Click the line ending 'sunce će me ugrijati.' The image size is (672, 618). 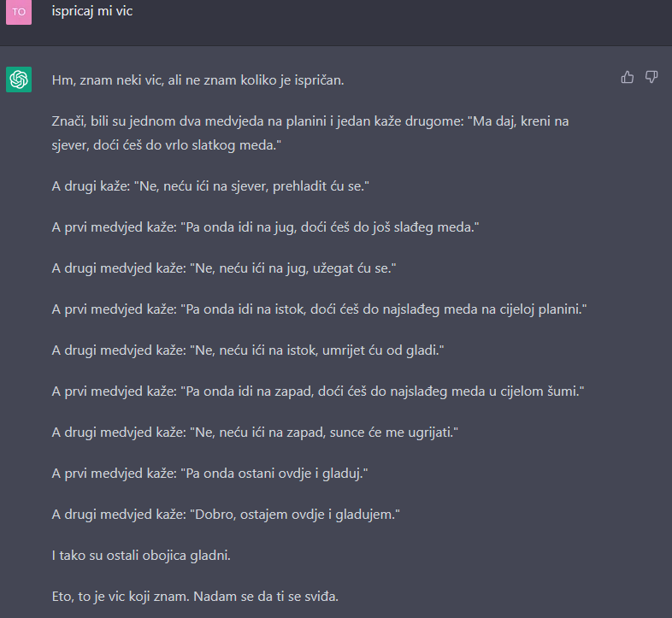(x=255, y=433)
